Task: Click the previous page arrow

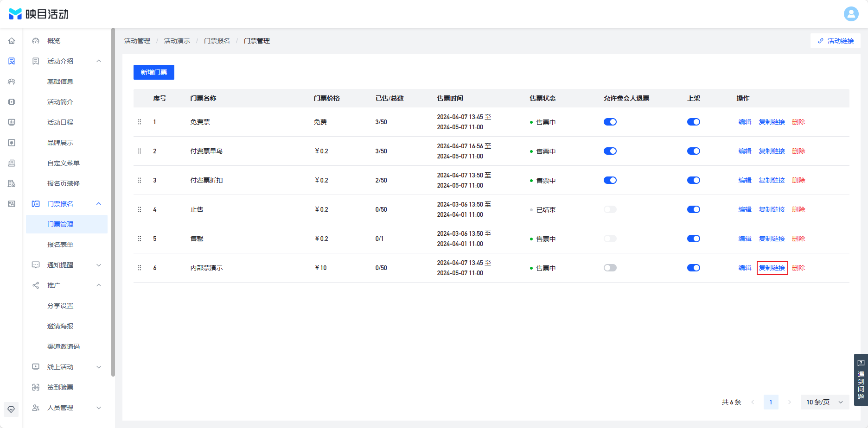Action: click(x=753, y=402)
